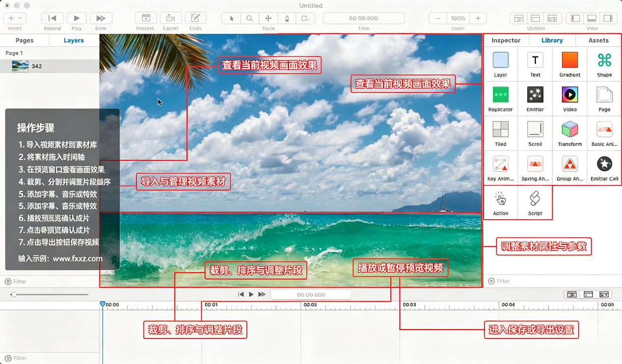Open the Code toolbar button
622x364 pixels.
(x=195, y=18)
